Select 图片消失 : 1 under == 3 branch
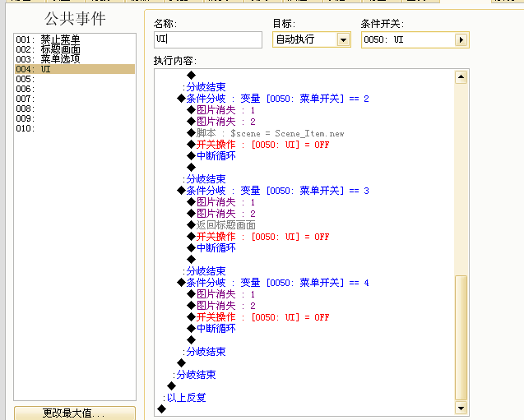Screen dimensions: 524x420 click(221, 202)
